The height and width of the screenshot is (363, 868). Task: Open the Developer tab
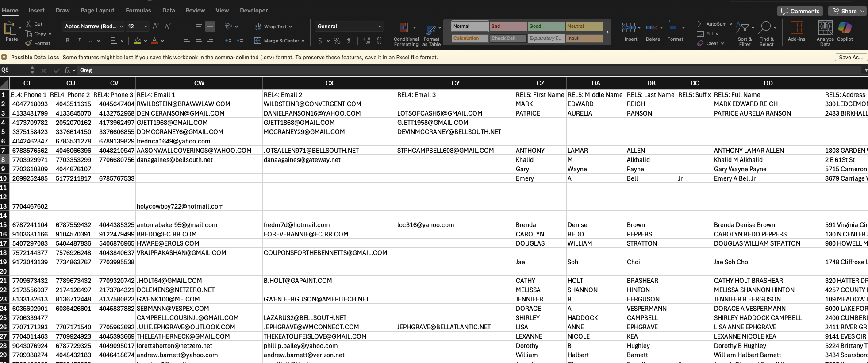click(x=254, y=10)
